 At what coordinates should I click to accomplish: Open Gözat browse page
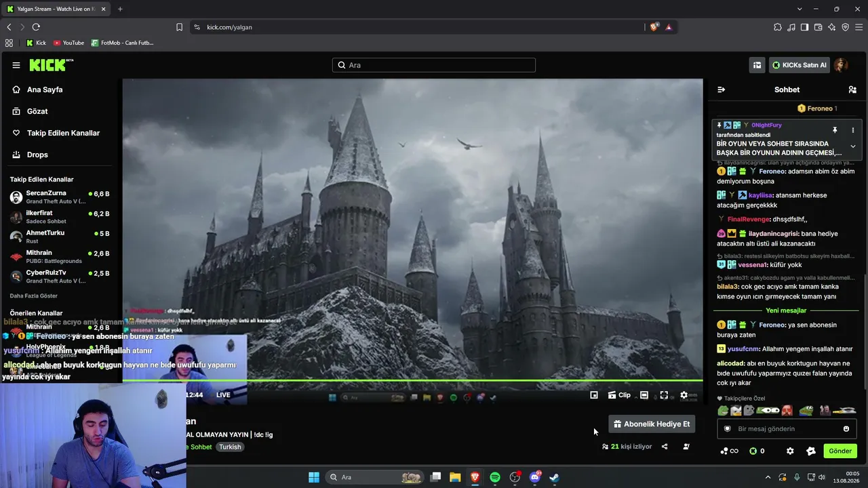point(37,111)
